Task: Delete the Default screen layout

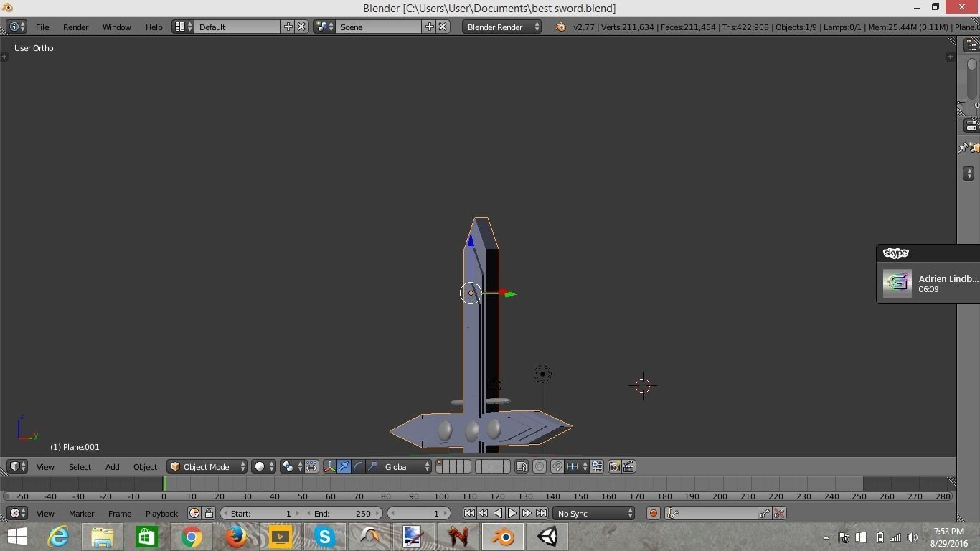Action: click(301, 27)
